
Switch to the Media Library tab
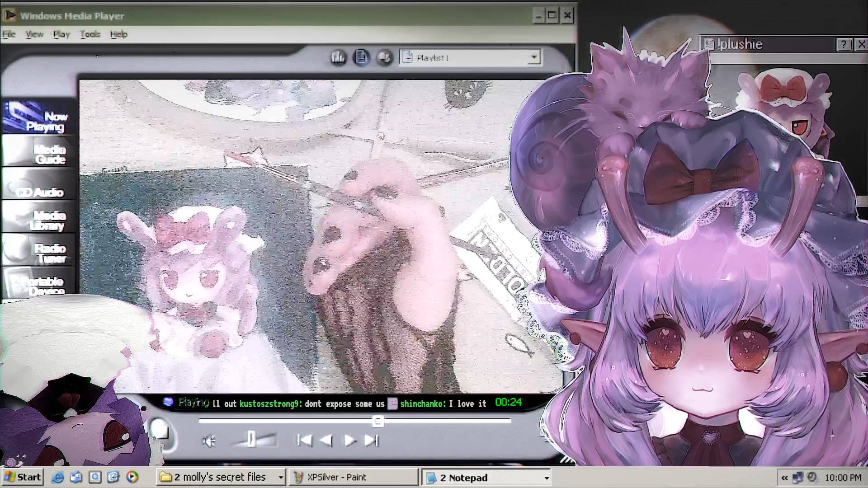pyautogui.click(x=40, y=221)
